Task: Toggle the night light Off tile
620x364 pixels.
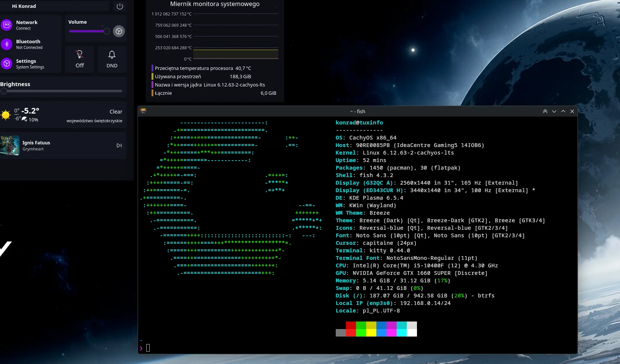Action: coord(80,59)
